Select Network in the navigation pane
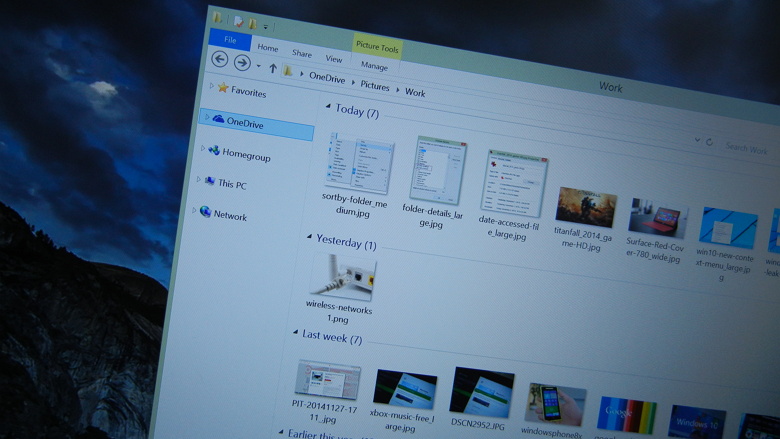Image resolution: width=780 pixels, height=439 pixels. [x=229, y=215]
